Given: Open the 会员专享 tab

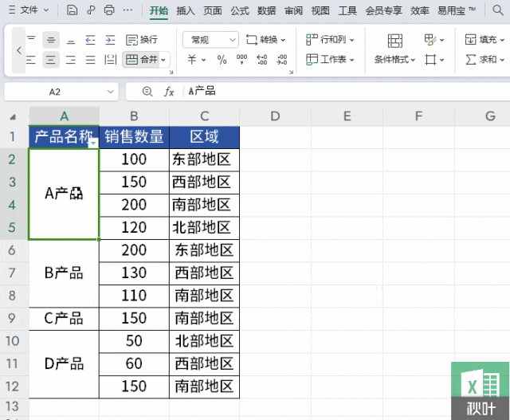Looking at the screenshot, I should click(x=383, y=10).
